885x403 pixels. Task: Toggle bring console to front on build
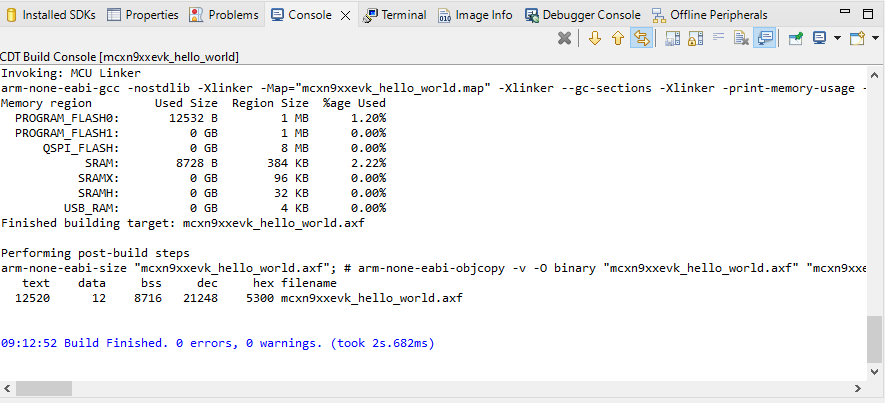pos(765,38)
